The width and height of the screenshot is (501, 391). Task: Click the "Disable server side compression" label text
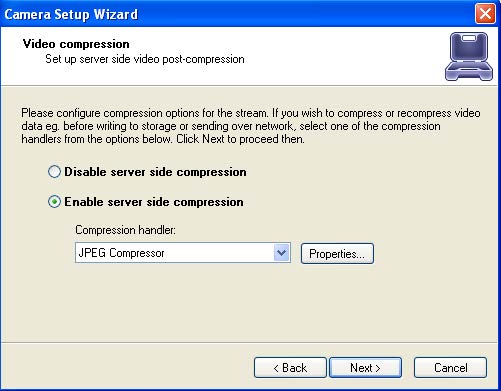(155, 172)
